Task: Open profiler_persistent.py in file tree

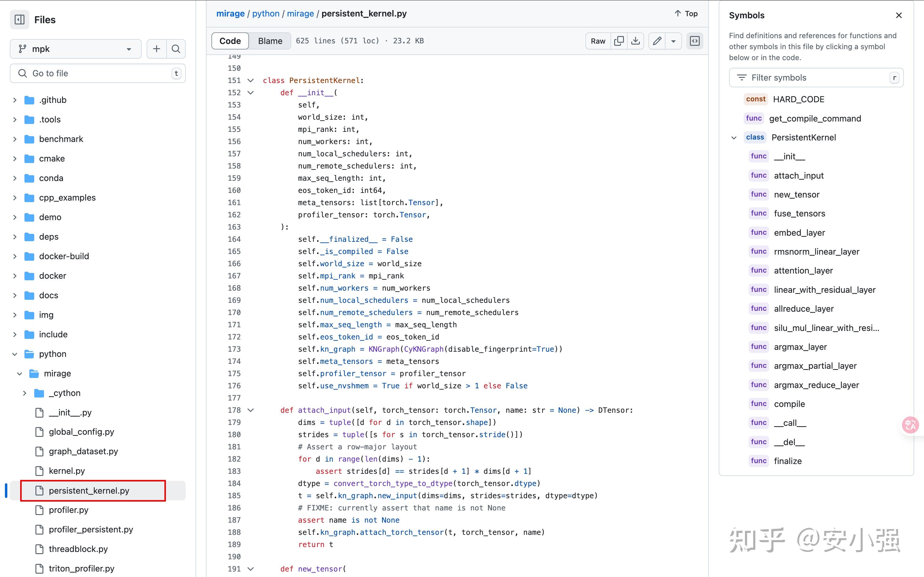Action: click(x=91, y=529)
